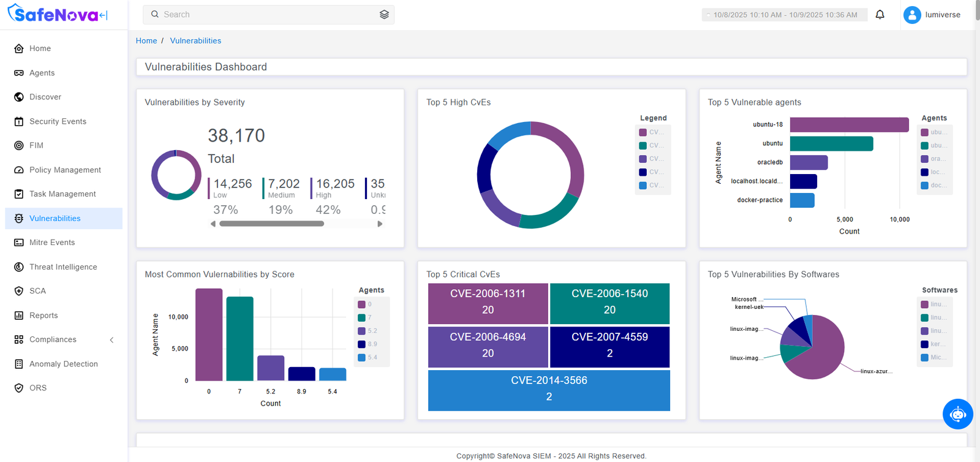Click the Home breadcrumb link
Screen dimensions: 980x462
point(146,41)
